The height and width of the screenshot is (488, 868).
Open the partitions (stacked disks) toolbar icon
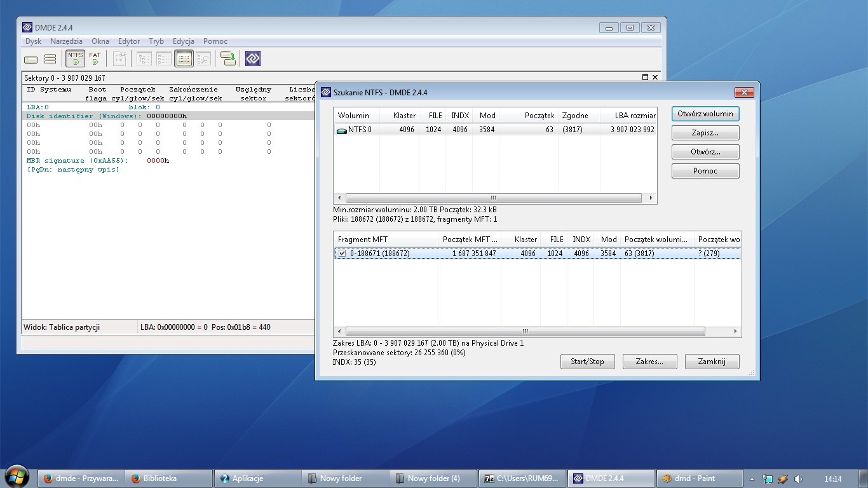click(x=50, y=59)
